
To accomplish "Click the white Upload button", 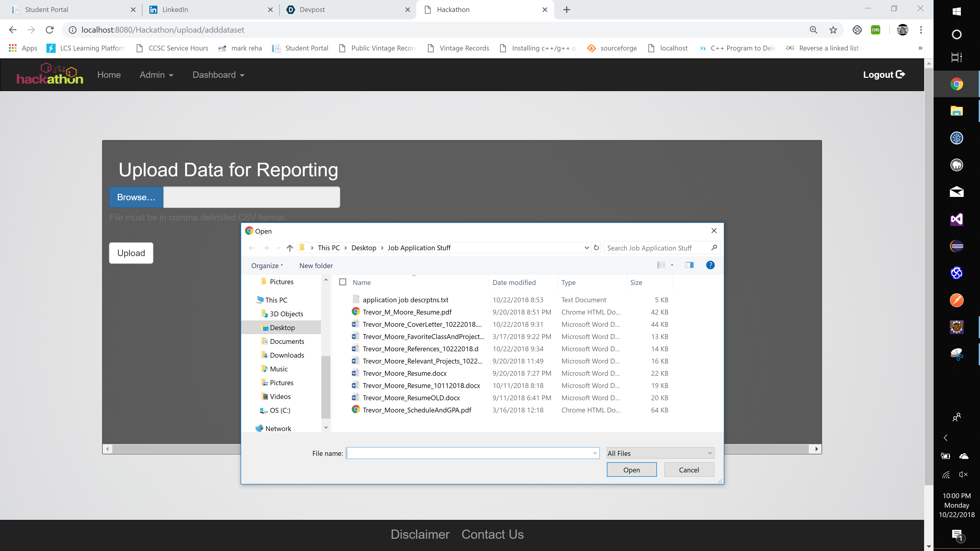I will pos(131,253).
